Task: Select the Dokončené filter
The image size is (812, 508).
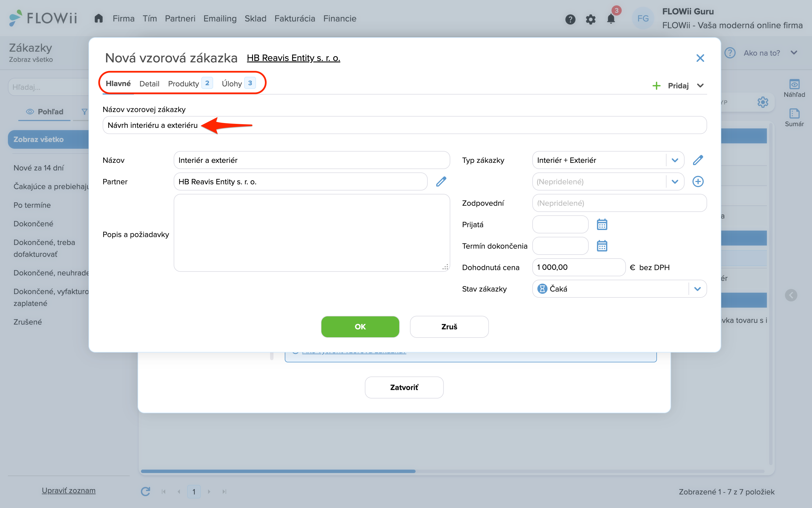Action: pos(33,224)
